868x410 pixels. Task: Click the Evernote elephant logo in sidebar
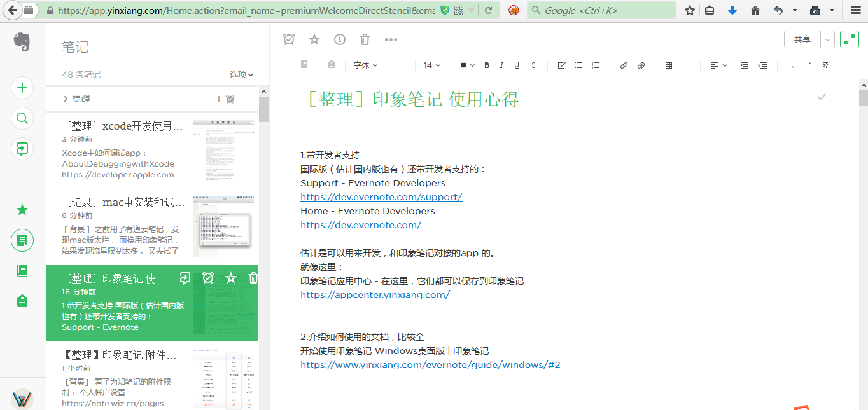[22, 41]
